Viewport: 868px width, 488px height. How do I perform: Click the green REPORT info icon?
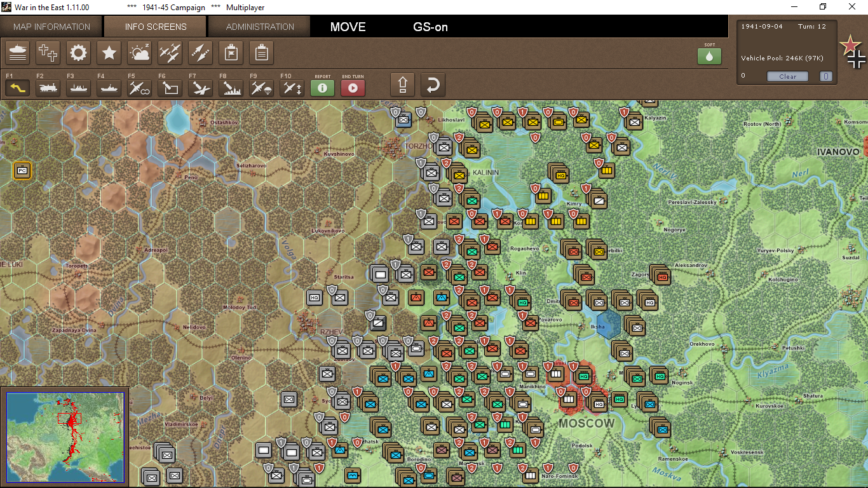click(322, 88)
